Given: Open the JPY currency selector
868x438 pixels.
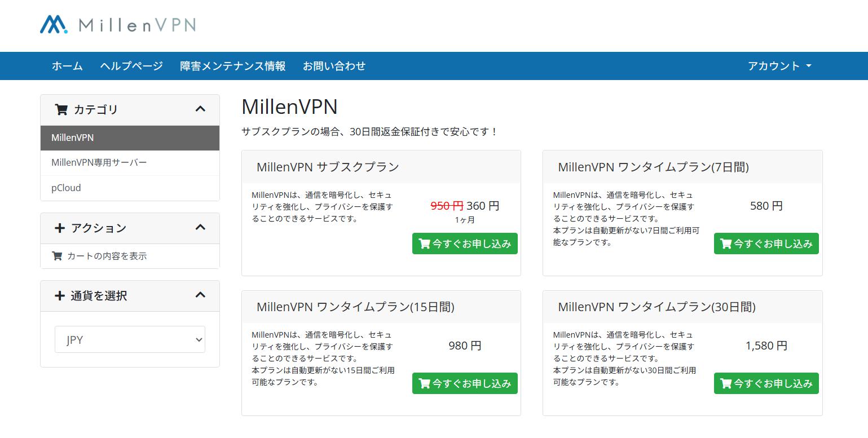Looking at the screenshot, I should tap(129, 339).
